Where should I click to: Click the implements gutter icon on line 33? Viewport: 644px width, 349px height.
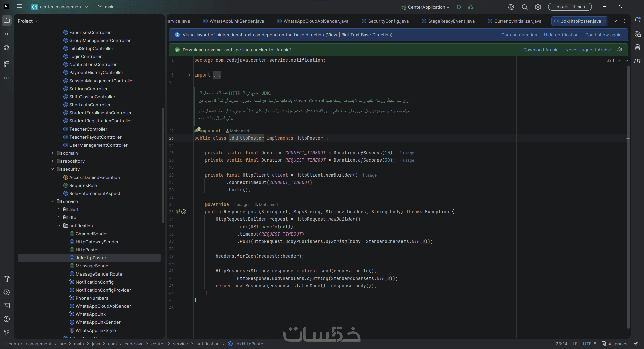click(x=178, y=212)
